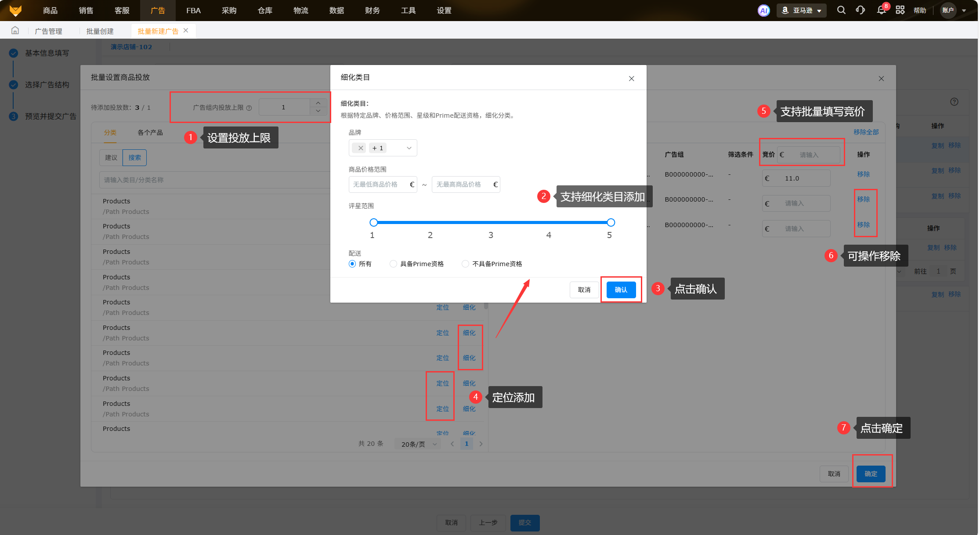Screen dimensions: 980x535
Task: Click the blue 确认 button
Action: [x=621, y=290]
